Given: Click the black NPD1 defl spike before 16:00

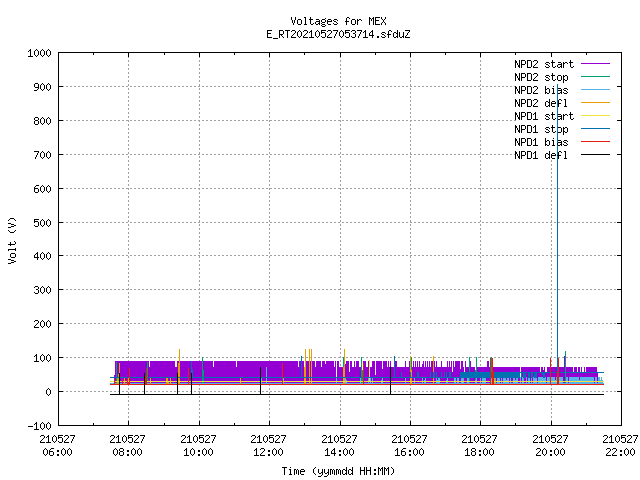Looking at the screenshot, I should pos(391,380).
